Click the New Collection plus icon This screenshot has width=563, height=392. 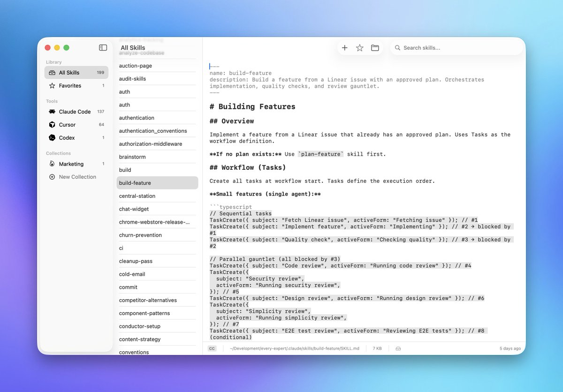(52, 177)
